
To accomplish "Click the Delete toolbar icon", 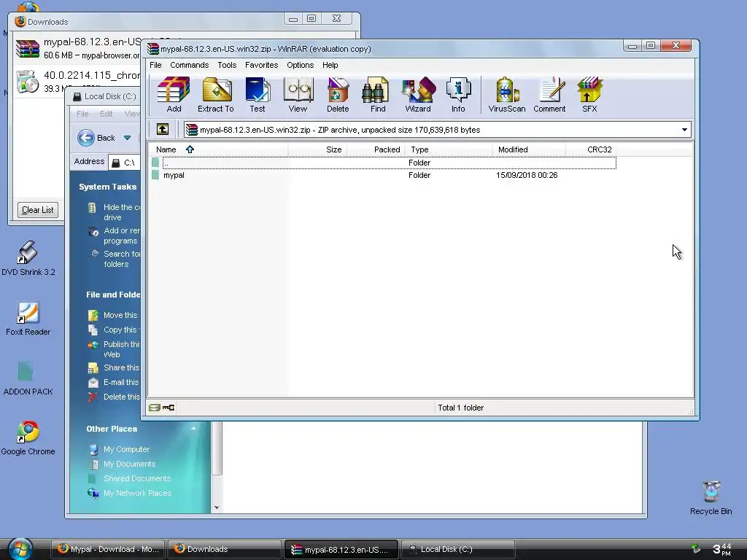I will (x=338, y=95).
